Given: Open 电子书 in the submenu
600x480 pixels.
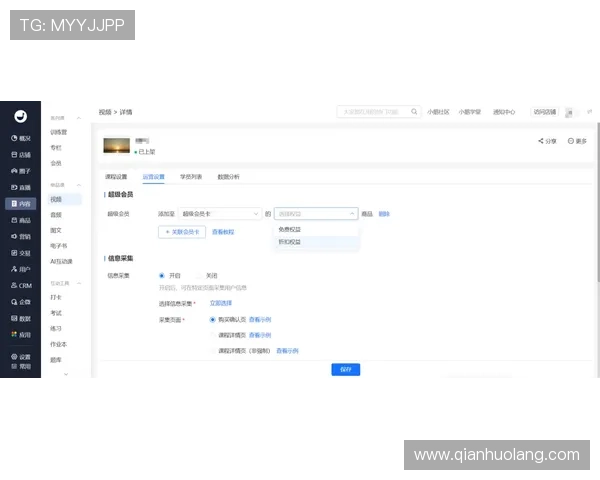Looking at the screenshot, I should click(x=59, y=246).
